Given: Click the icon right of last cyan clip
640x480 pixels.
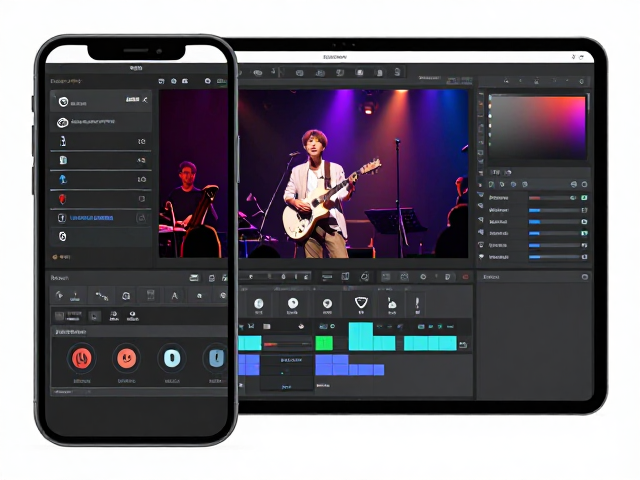Looking at the screenshot, I should (x=463, y=345).
